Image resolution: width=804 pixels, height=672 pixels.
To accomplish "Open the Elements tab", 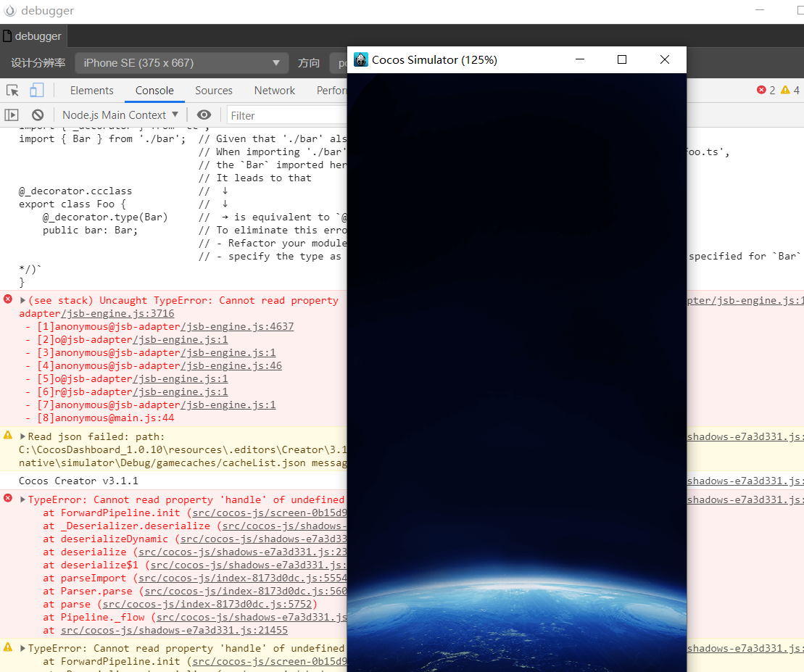I will (92, 91).
